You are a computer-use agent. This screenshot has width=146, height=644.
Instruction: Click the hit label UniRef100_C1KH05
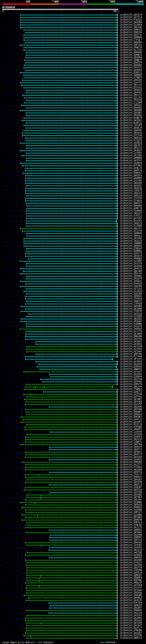point(131,432)
